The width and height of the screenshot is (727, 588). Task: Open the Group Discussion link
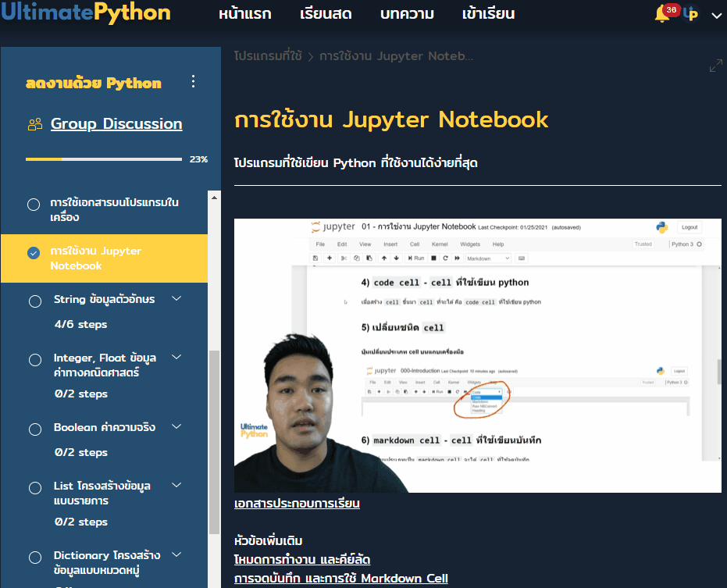[x=116, y=124]
